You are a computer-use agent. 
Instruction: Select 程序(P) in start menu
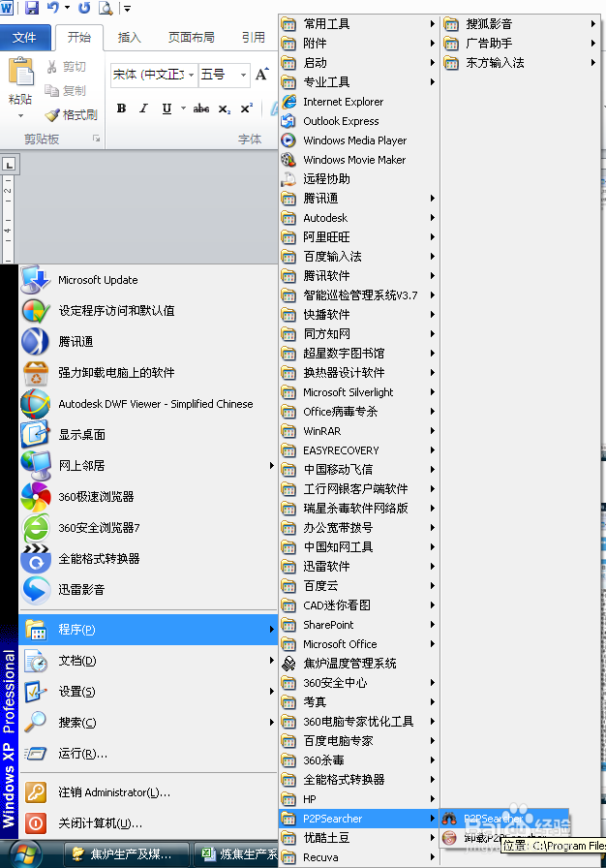pyautogui.click(x=148, y=630)
